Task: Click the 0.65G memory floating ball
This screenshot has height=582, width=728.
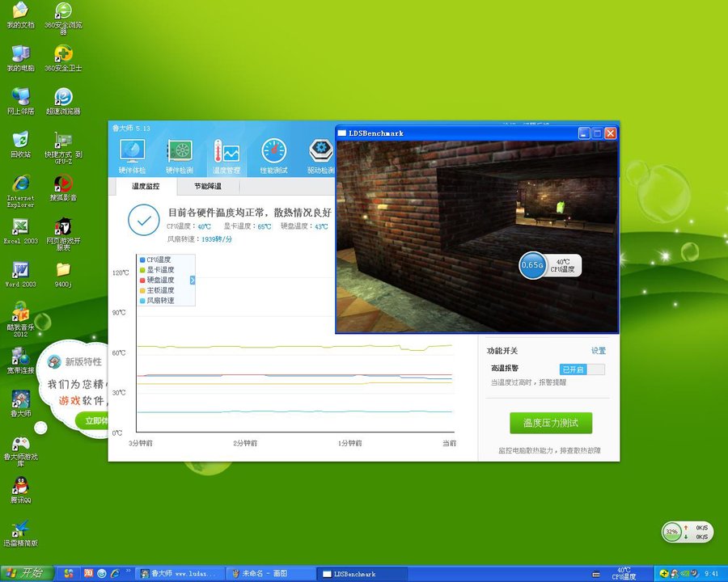Action: [x=532, y=265]
